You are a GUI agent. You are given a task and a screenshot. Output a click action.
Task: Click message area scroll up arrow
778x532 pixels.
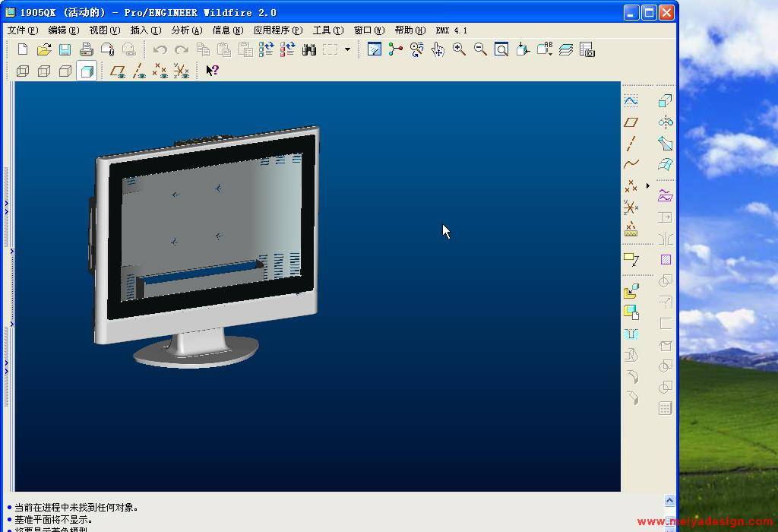(669, 500)
